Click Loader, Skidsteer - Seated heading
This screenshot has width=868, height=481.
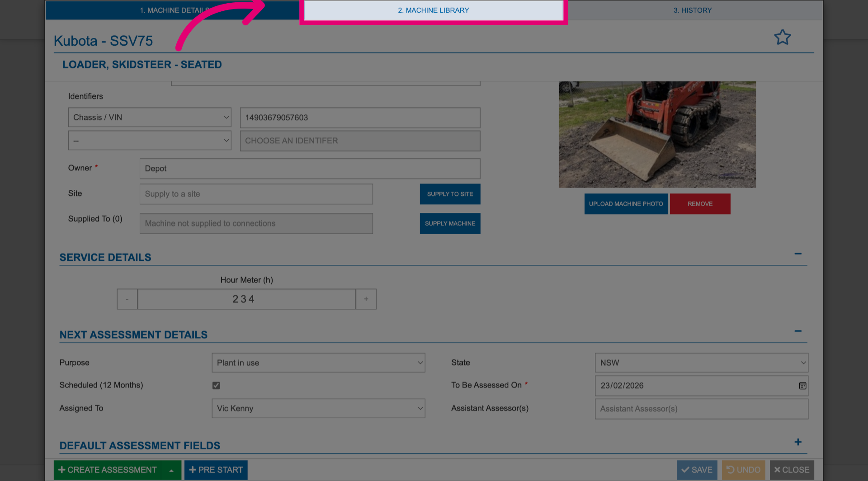click(142, 65)
